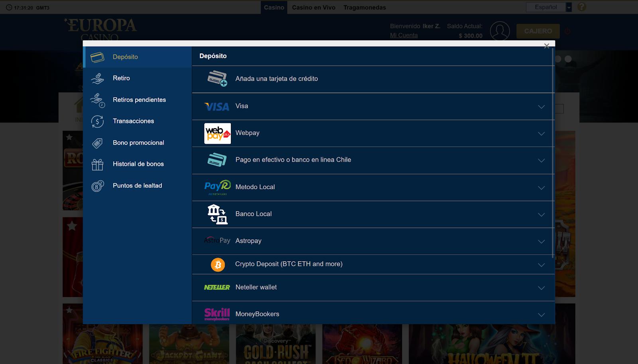
Task: Click the CAJERO button
Action: point(538,31)
